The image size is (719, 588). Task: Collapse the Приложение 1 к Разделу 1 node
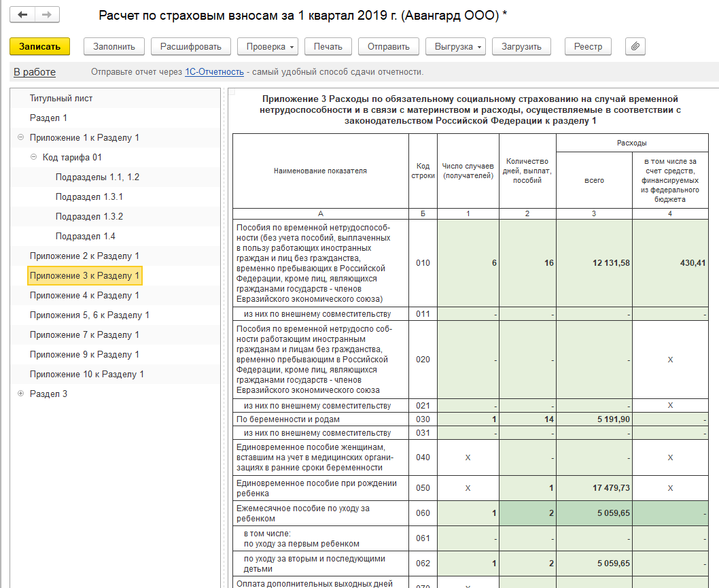(x=20, y=138)
